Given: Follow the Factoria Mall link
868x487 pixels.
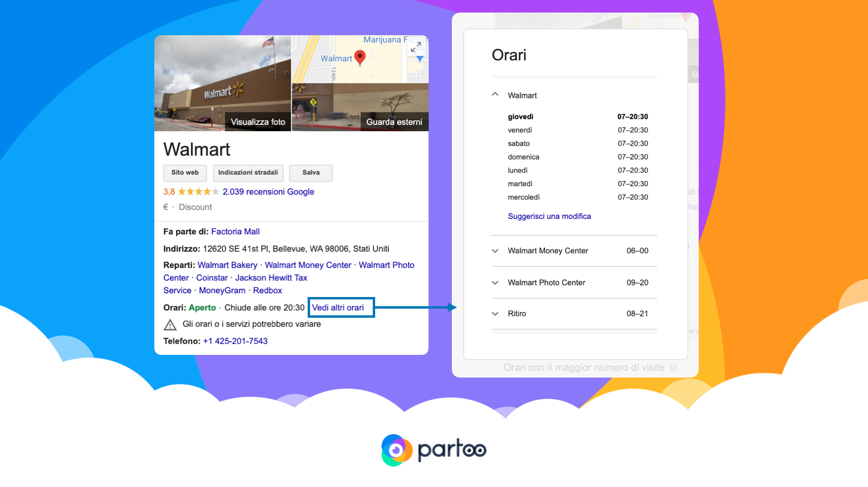Looking at the screenshot, I should 235,232.
